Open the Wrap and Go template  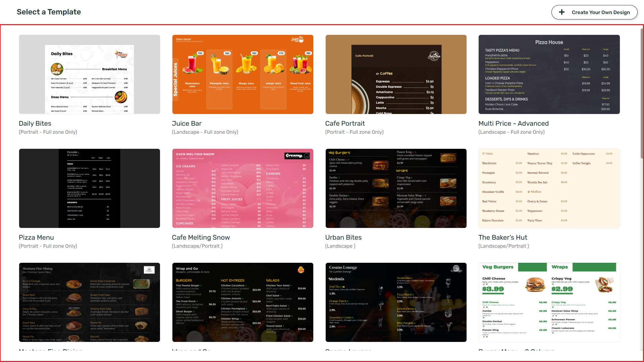pyautogui.click(x=243, y=302)
